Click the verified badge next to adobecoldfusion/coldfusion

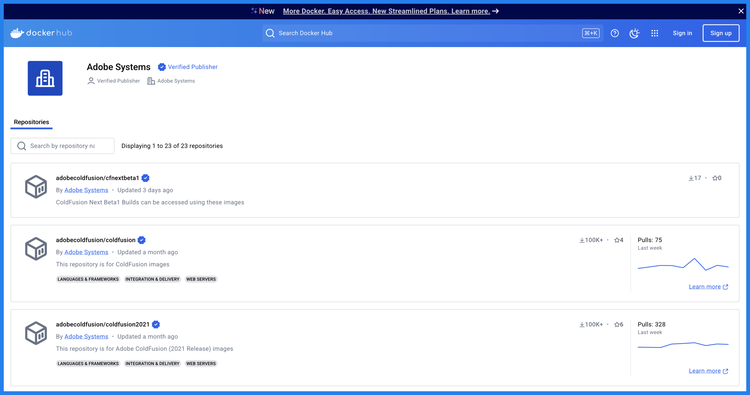tap(142, 240)
